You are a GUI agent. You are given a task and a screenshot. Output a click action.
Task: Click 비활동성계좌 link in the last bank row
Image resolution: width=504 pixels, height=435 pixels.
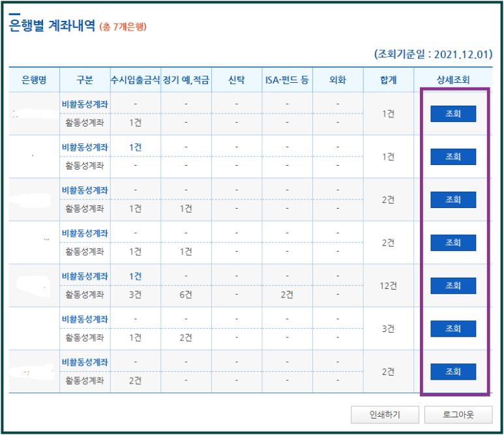pos(85,363)
